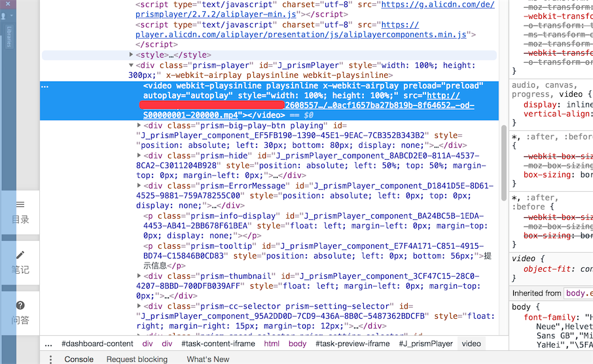Image resolution: width=593 pixels, height=364 pixels.
Task: Open the video src mp4 link
Action: click(308, 105)
